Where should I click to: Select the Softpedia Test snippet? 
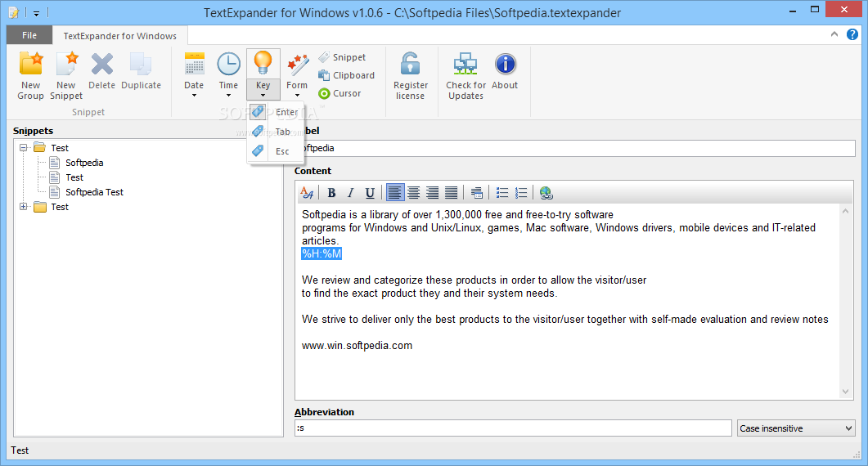(x=94, y=192)
